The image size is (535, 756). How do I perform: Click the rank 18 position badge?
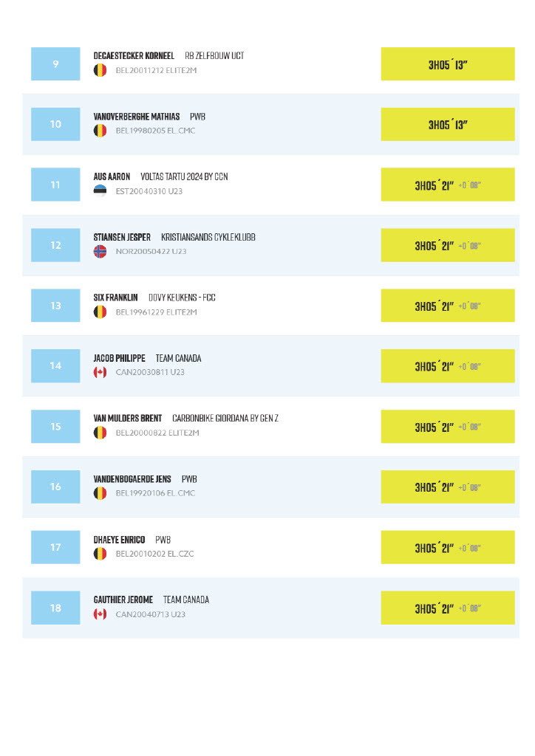coord(55,608)
